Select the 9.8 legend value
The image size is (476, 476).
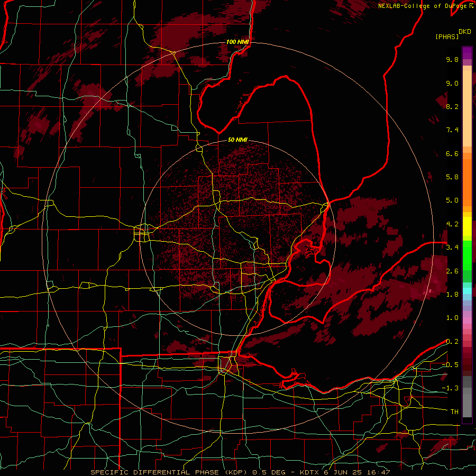[x=452, y=59]
